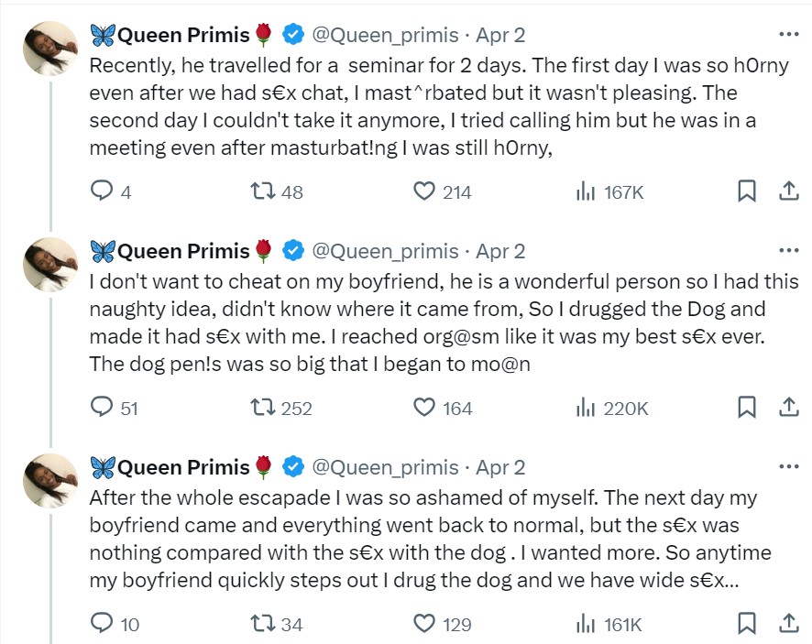View analytics for the 220K views tweet
The image size is (812, 644).
tap(586, 408)
